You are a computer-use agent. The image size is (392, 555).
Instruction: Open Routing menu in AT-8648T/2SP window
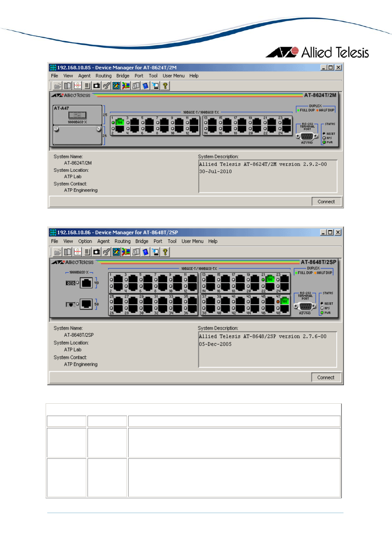coord(122,241)
